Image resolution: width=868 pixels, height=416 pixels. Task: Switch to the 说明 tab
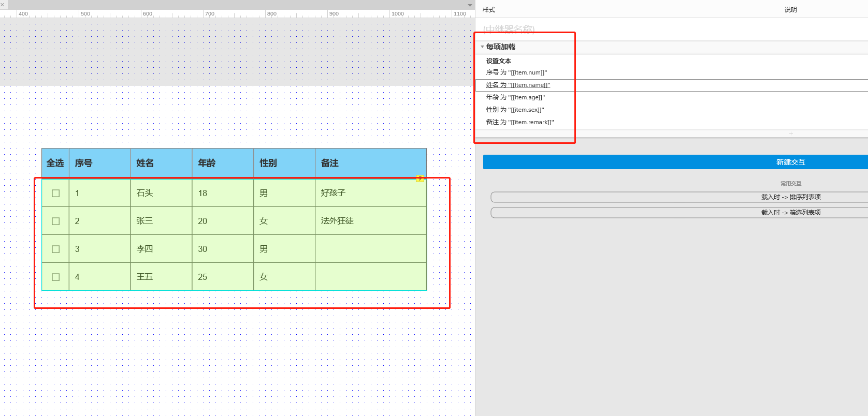[x=790, y=10]
